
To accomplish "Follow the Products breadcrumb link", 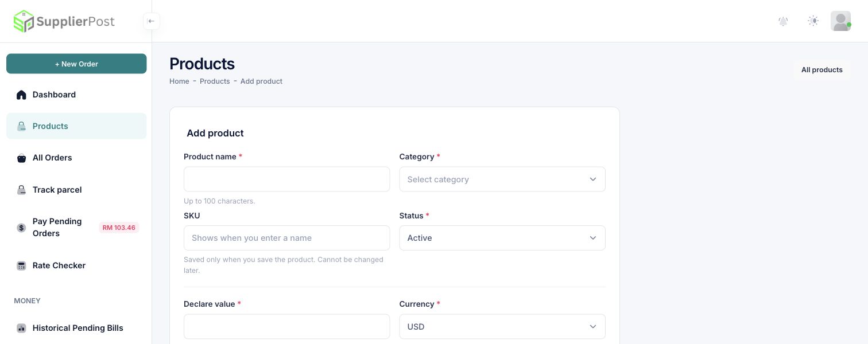I will point(215,81).
